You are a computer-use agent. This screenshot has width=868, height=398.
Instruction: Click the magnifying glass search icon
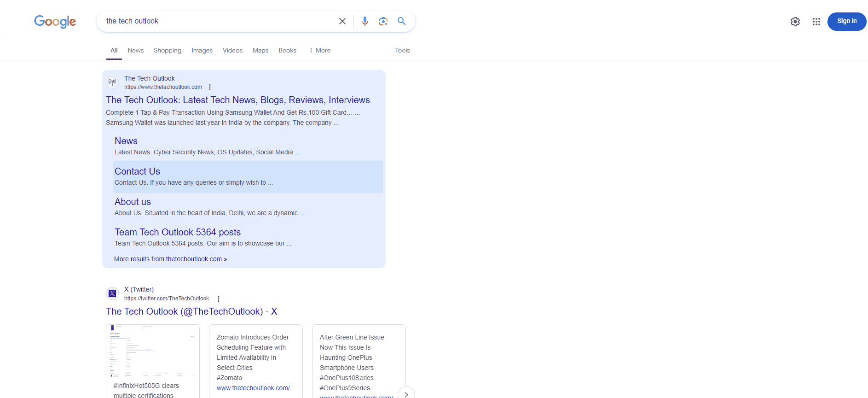[401, 21]
